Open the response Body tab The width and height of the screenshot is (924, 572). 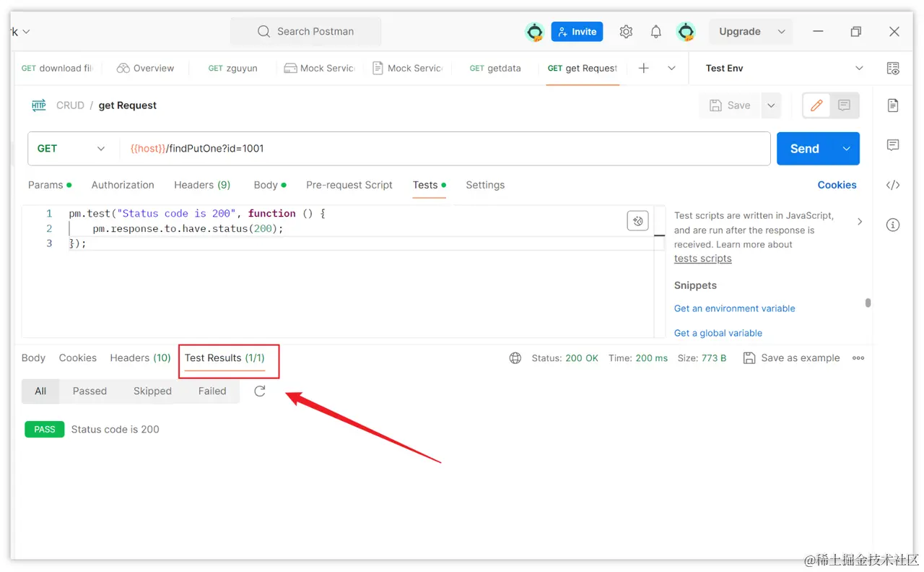click(33, 358)
